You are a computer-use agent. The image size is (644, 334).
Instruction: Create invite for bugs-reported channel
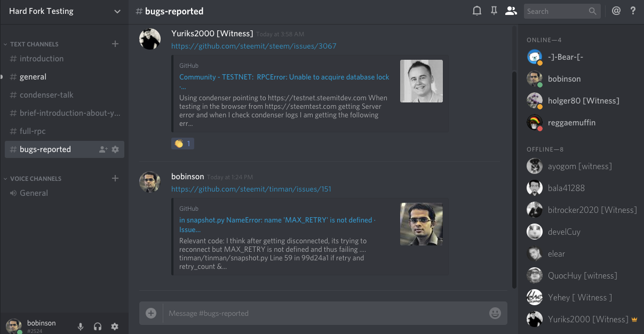pyautogui.click(x=104, y=149)
